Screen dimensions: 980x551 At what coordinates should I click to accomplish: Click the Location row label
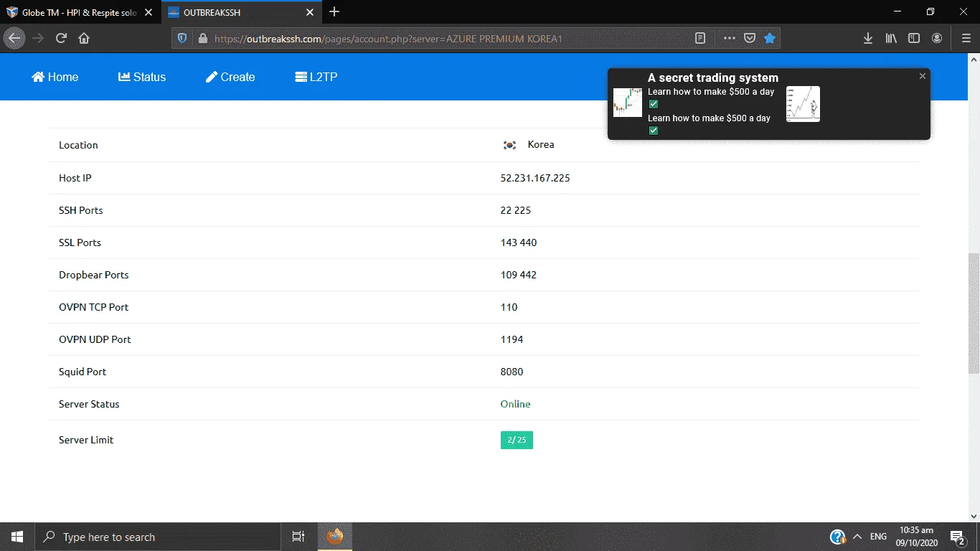coord(78,145)
